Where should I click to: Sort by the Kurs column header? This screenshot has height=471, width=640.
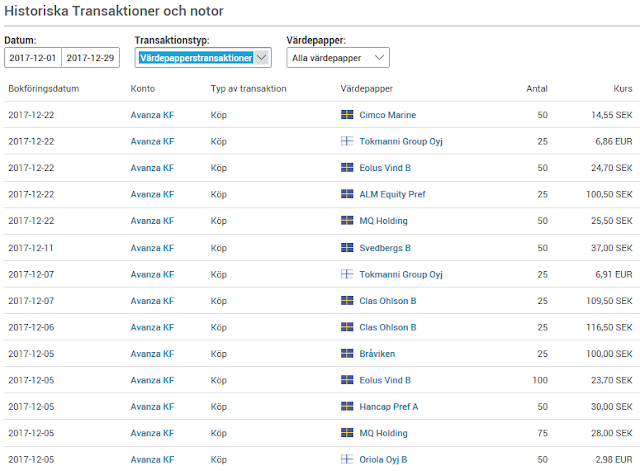(622, 89)
